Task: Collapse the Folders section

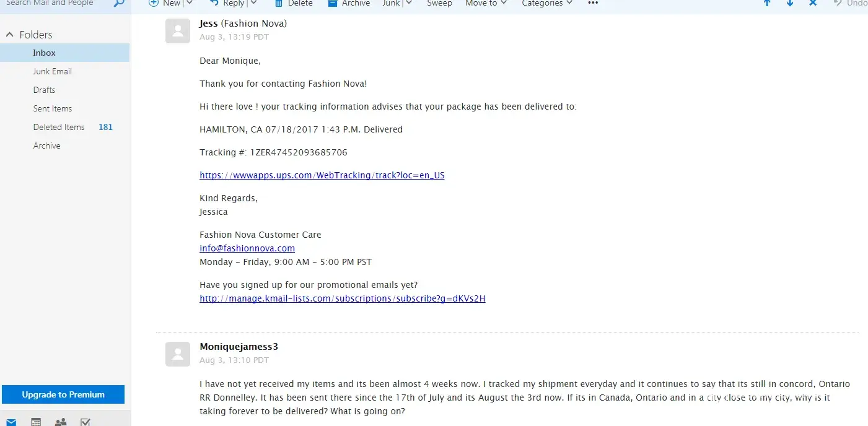Action: 9,35
